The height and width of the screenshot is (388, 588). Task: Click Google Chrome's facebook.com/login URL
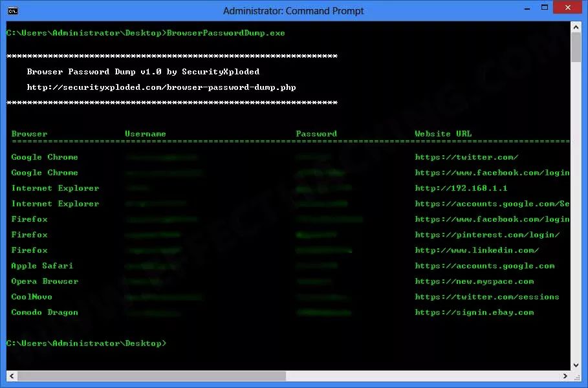pyautogui.click(x=492, y=173)
